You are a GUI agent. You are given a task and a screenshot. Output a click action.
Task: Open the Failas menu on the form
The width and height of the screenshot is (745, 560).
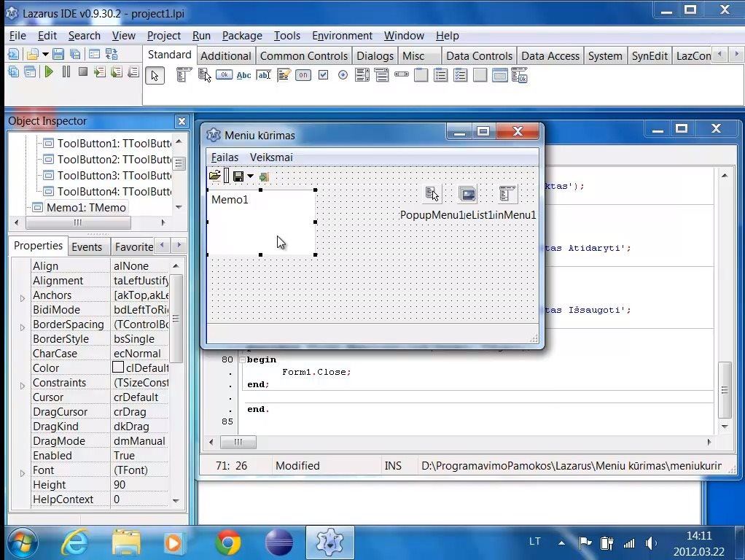pyautogui.click(x=225, y=157)
